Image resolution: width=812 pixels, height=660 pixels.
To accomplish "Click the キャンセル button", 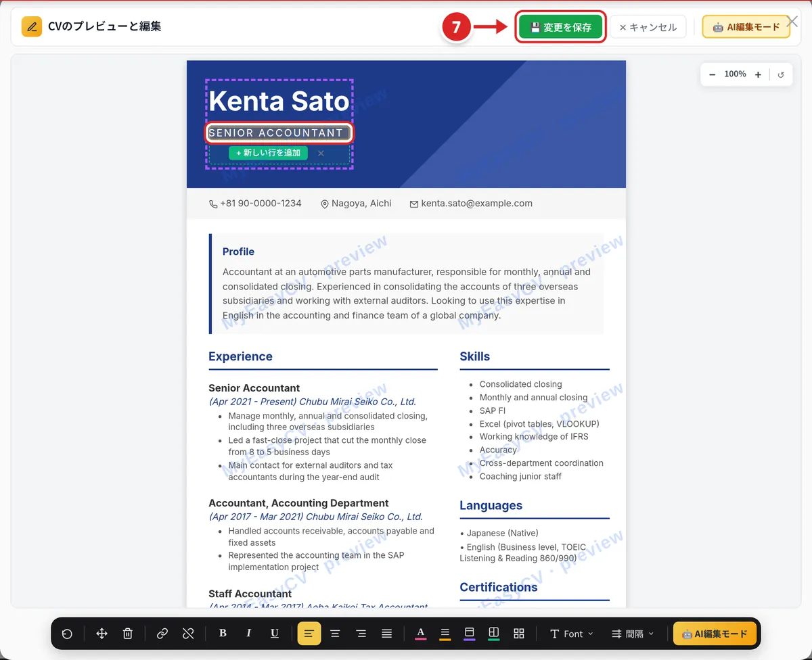I will 648,27.
